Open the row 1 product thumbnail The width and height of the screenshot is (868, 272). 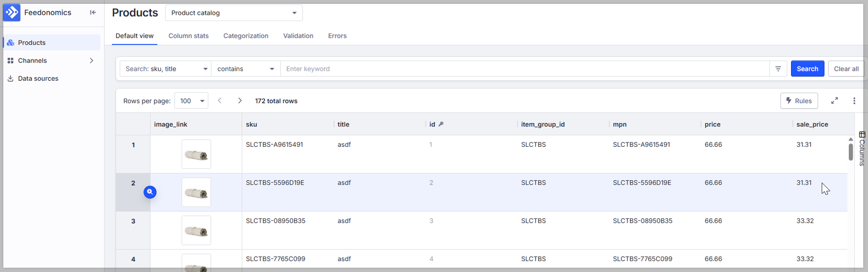[196, 154]
